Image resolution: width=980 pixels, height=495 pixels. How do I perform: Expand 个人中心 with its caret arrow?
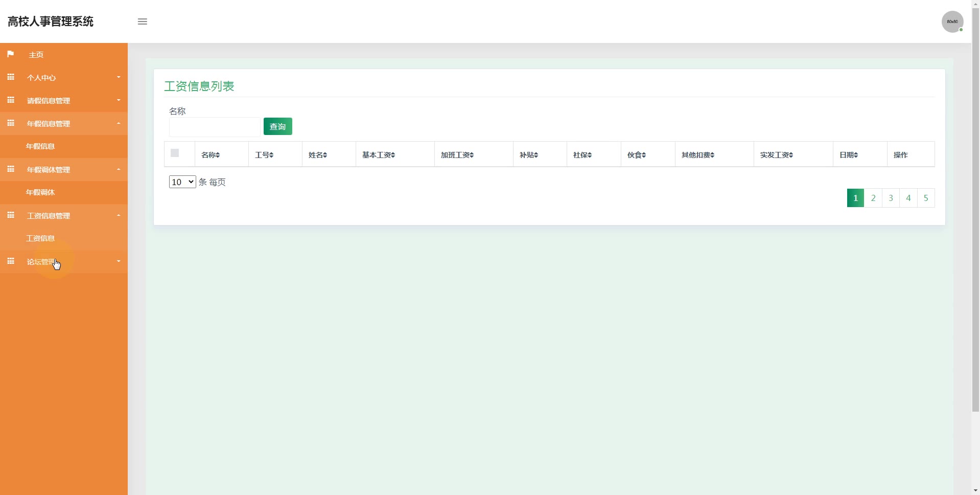point(119,77)
